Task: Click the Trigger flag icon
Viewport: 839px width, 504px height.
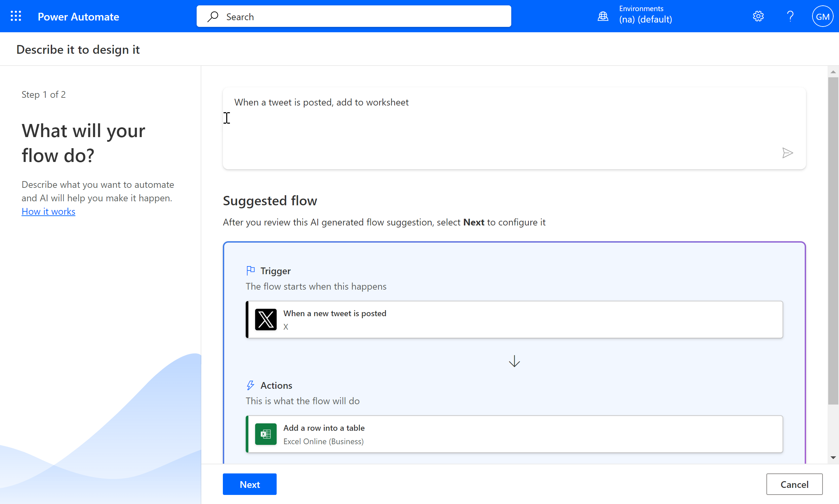Action: point(251,271)
